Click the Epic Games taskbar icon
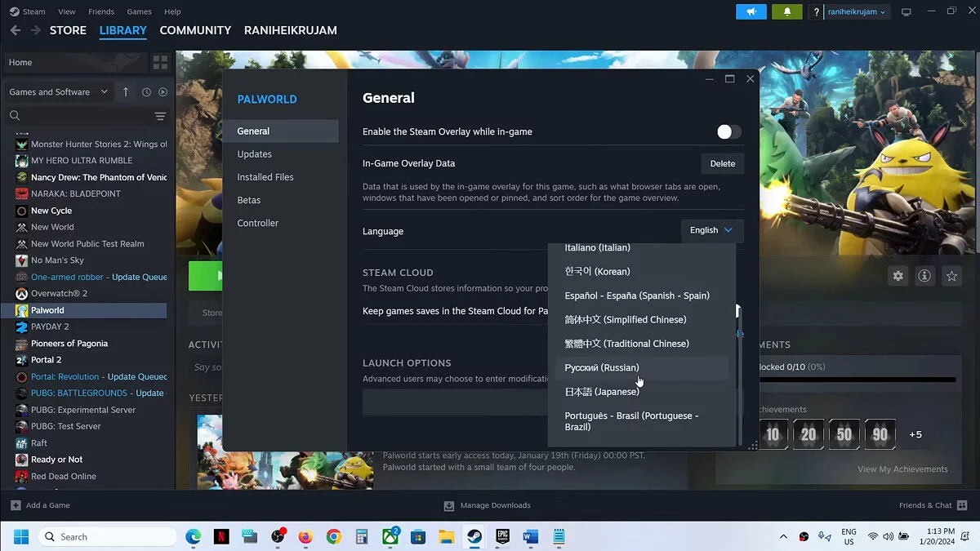The width and height of the screenshot is (980, 551). click(502, 536)
